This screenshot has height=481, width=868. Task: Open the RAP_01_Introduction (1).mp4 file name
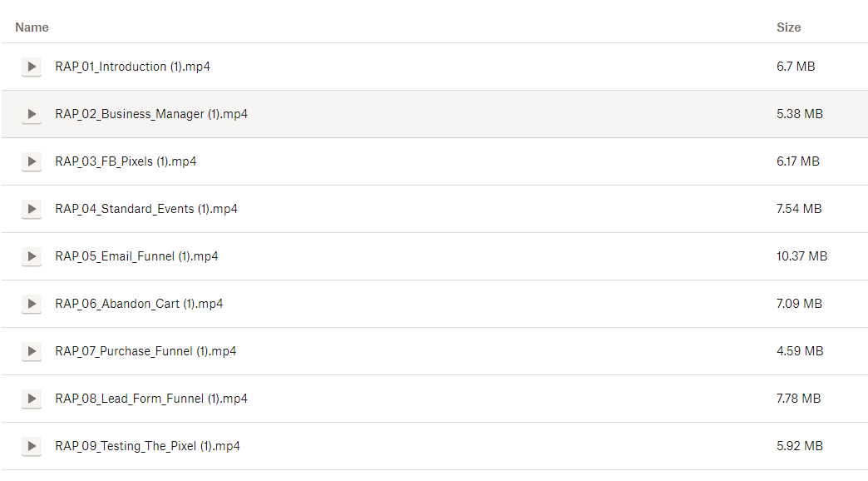pos(132,67)
